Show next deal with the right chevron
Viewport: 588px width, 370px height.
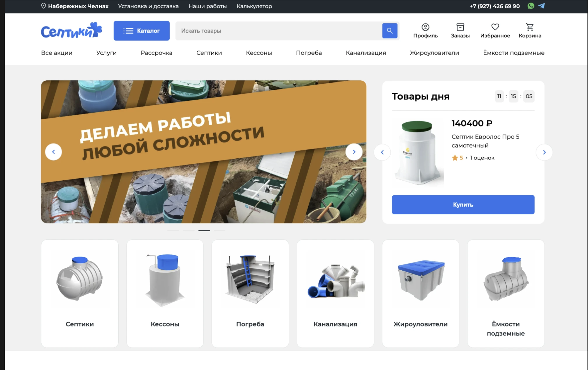(544, 152)
